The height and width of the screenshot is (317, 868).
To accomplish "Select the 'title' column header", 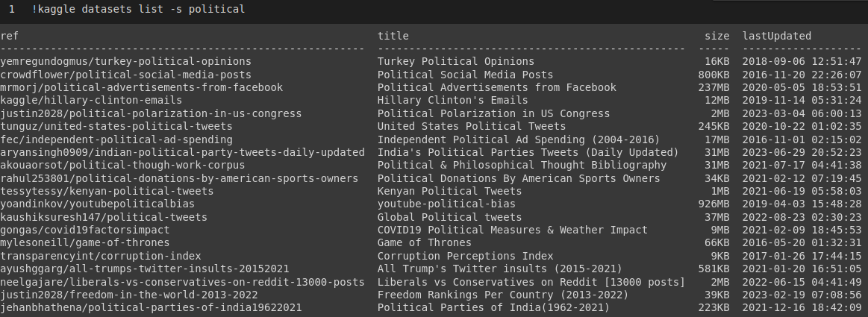I will [393, 36].
